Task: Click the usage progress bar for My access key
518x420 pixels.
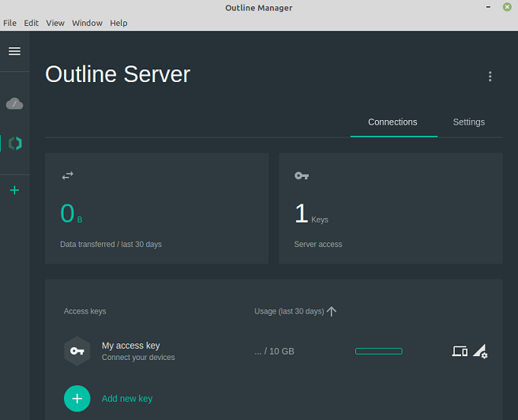Action: (x=378, y=351)
